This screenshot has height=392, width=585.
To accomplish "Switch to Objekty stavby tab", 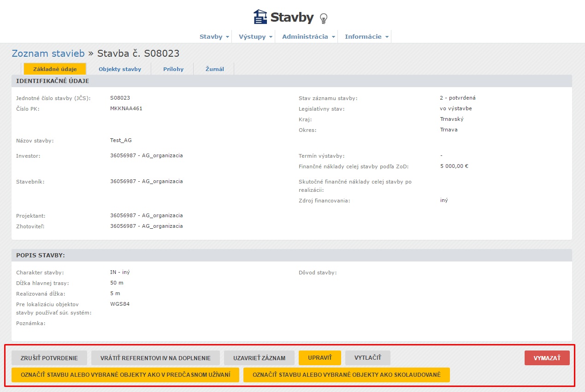I will [x=120, y=69].
